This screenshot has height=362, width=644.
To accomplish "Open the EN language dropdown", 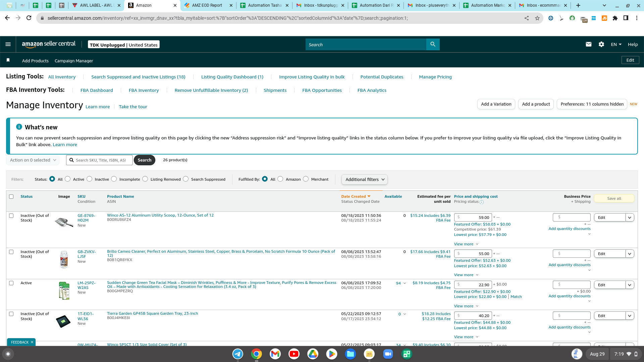I will click(616, 44).
